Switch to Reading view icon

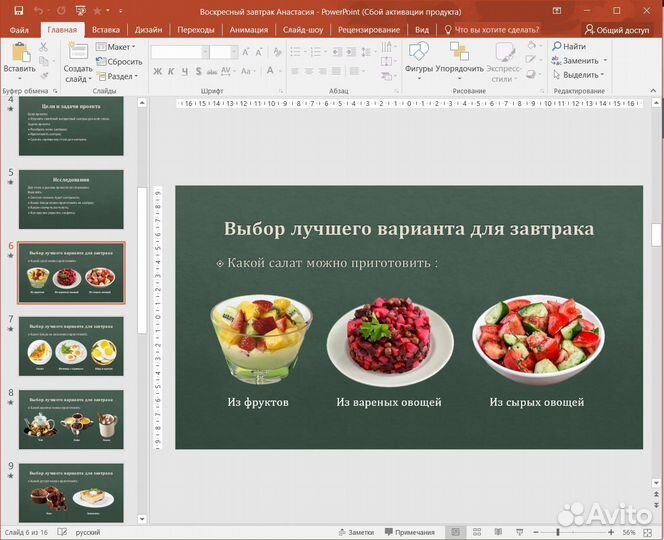[x=498, y=532]
